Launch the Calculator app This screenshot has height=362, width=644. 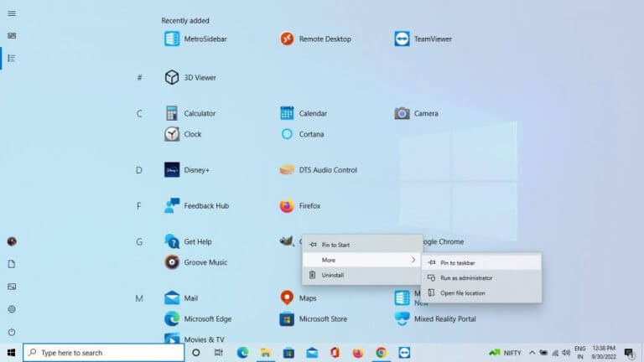tap(190, 113)
